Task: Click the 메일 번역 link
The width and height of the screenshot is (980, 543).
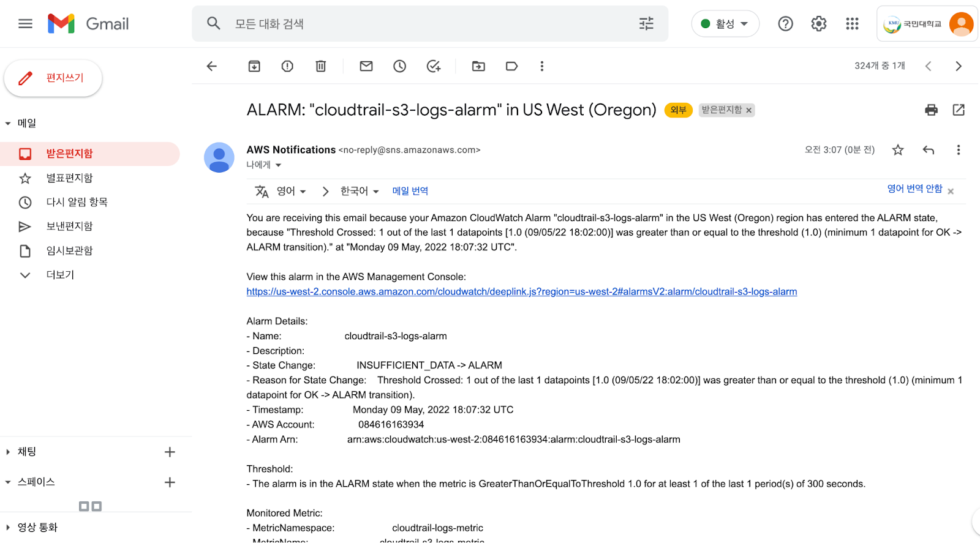Action: (x=410, y=192)
